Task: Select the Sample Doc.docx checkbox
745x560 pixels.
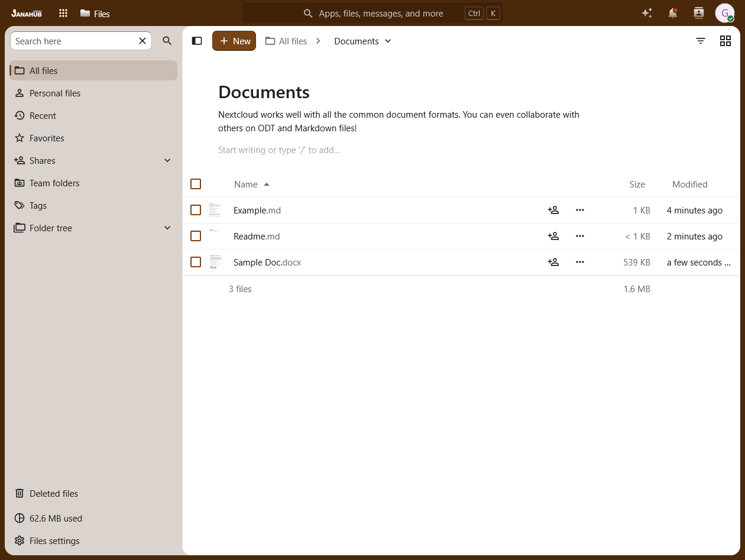Action: pyautogui.click(x=196, y=262)
